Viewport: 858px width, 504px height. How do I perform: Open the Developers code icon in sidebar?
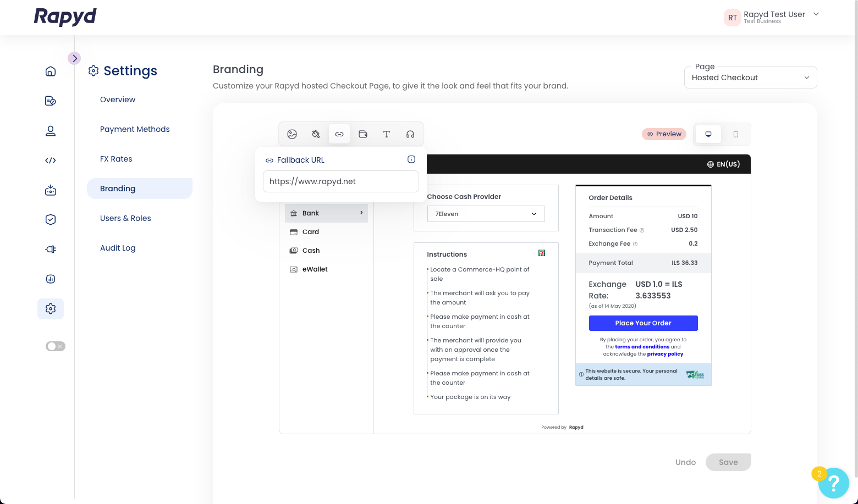coord(51,160)
